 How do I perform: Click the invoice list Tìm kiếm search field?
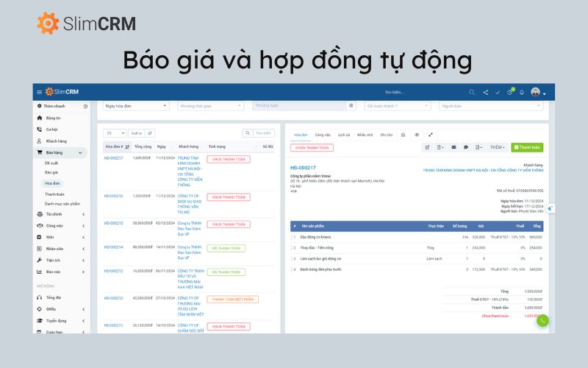pyautogui.click(x=264, y=133)
